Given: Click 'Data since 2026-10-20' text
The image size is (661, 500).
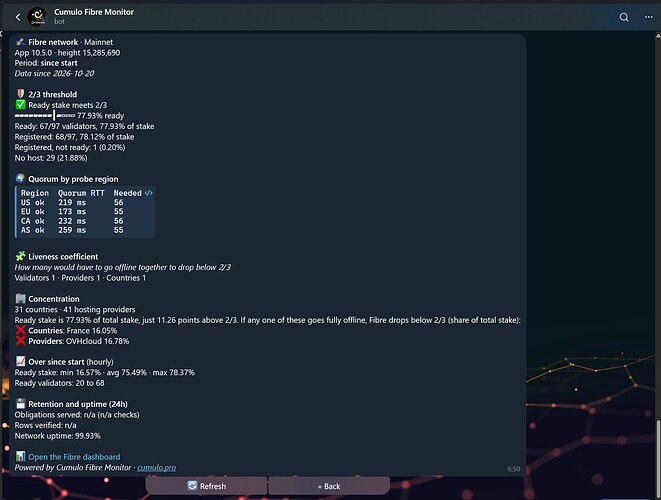Looking at the screenshot, I should pyautogui.click(x=54, y=73).
